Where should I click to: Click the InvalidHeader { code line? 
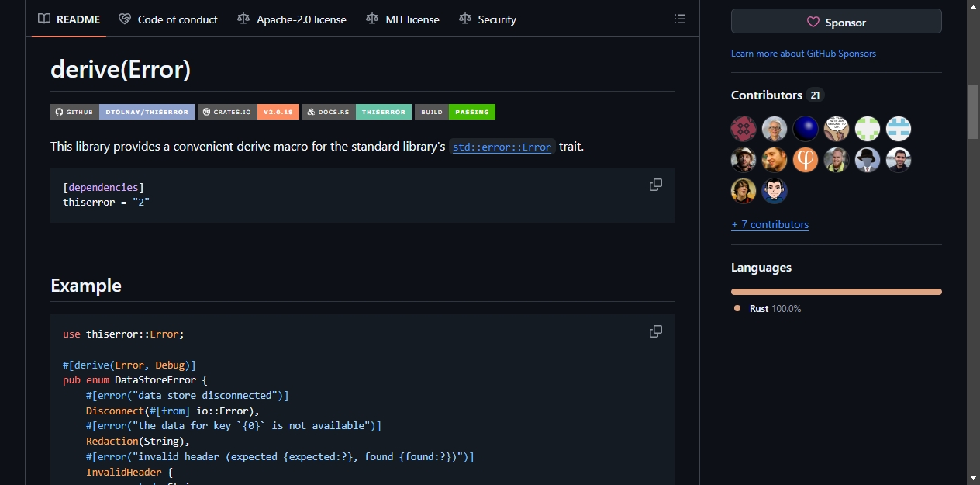point(129,472)
